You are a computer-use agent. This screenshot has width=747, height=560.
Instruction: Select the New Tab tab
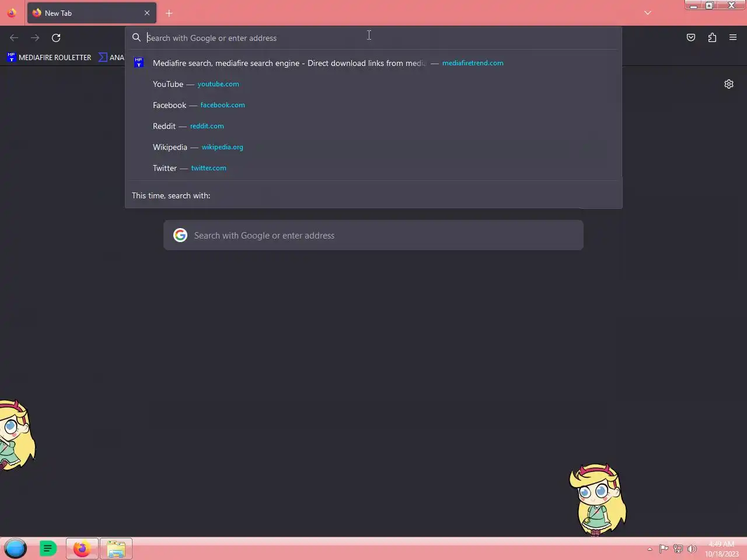click(92, 13)
